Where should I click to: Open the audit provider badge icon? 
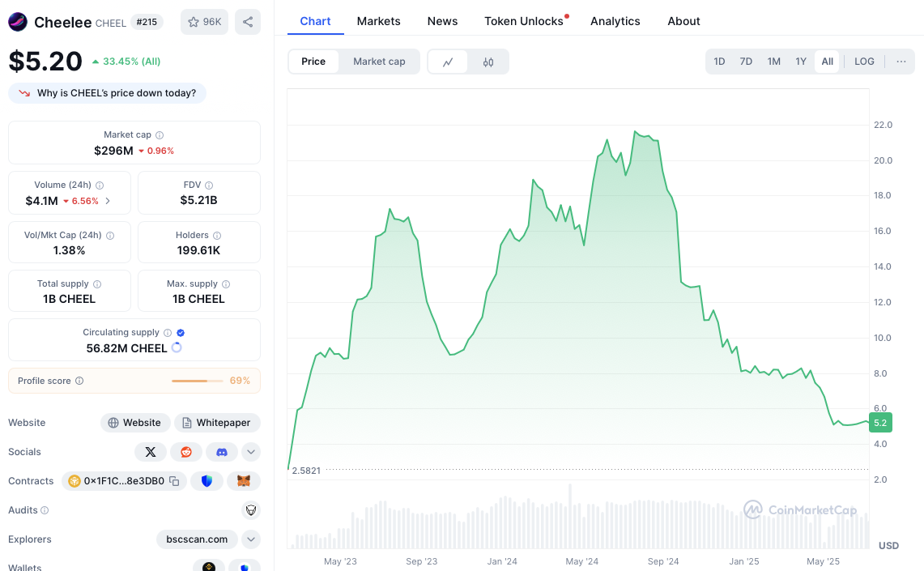pyautogui.click(x=251, y=509)
